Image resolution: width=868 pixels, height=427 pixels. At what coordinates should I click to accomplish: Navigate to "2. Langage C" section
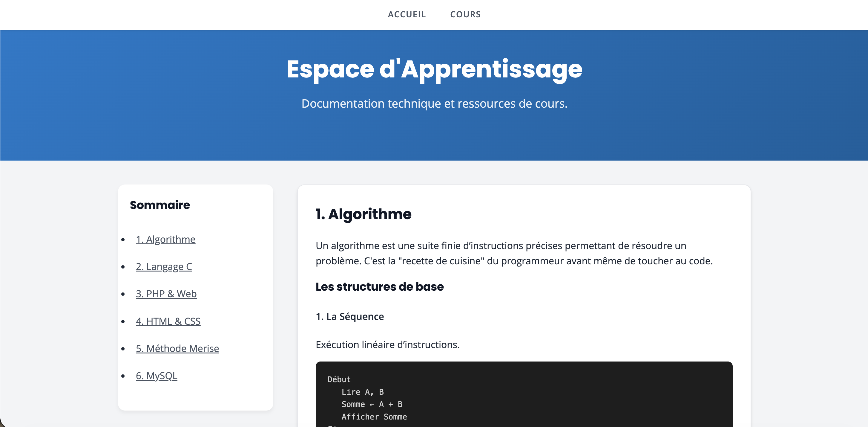(x=164, y=267)
